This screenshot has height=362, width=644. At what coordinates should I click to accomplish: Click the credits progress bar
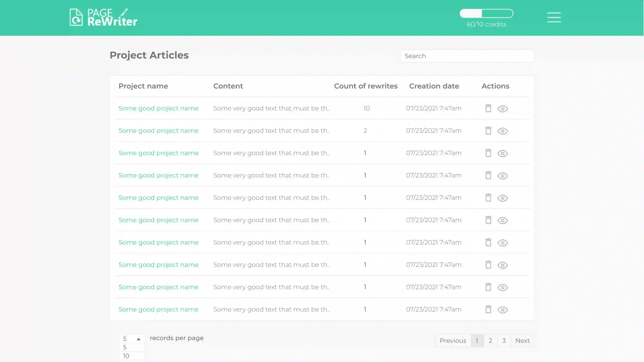point(486,13)
